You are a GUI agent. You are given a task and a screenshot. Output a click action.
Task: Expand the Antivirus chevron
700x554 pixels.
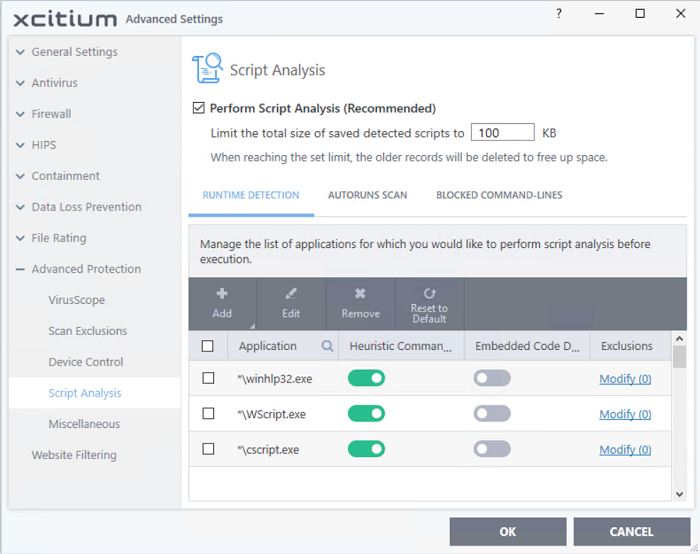(x=20, y=83)
